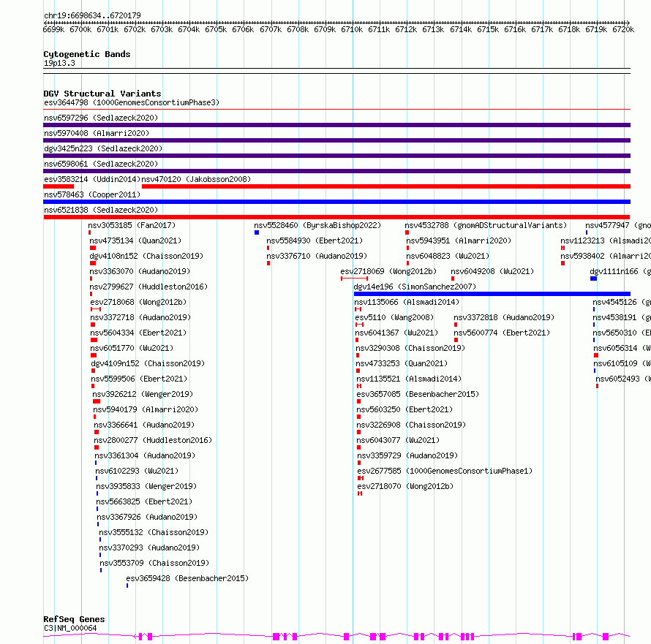Open nsv5600774 (Ebert2021) variant

(x=502, y=333)
